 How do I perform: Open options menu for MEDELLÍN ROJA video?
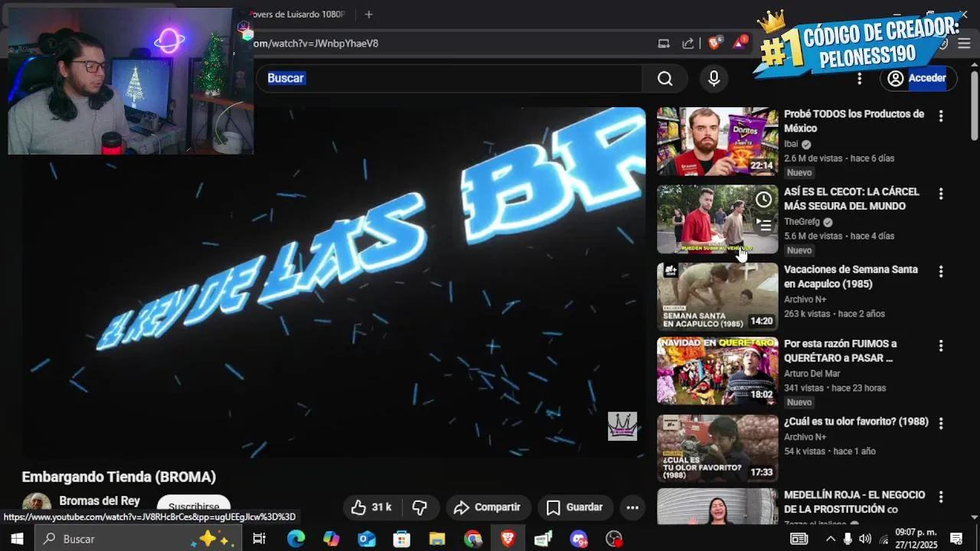pos(941,497)
